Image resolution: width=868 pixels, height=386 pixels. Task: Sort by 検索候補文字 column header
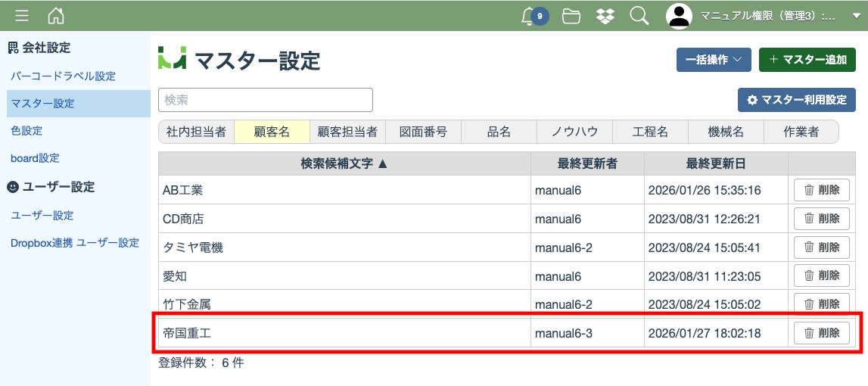tap(344, 163)
